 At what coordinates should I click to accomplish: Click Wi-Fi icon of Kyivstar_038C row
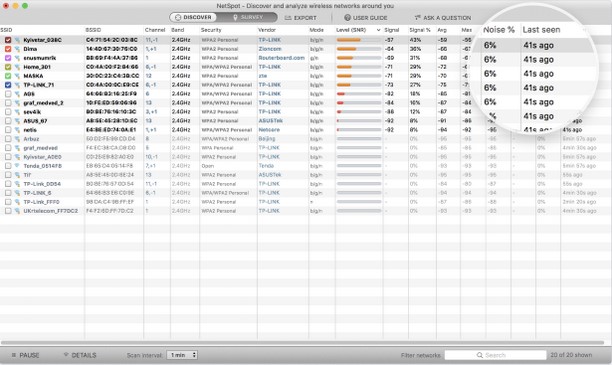(x=17, y=40)
